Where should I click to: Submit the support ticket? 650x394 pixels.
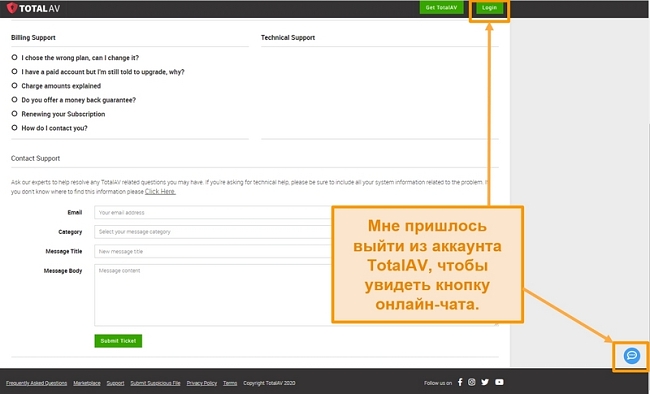click(118, 341)
